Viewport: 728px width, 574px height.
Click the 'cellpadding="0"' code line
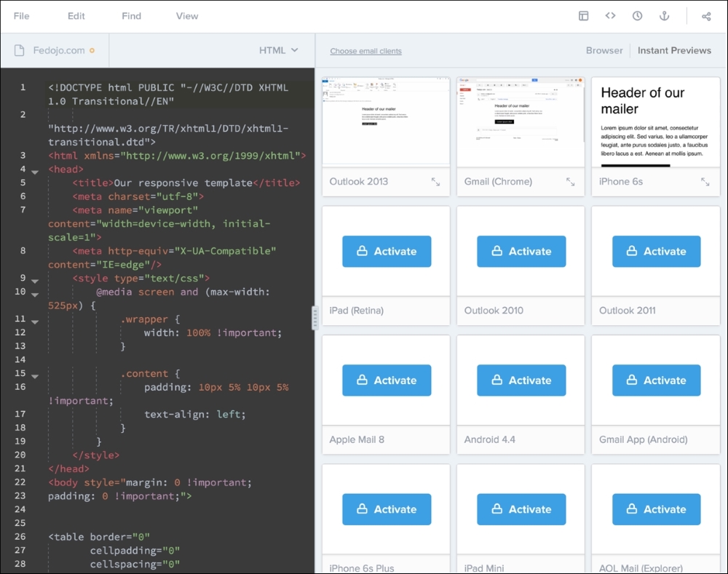click(135, 550)
